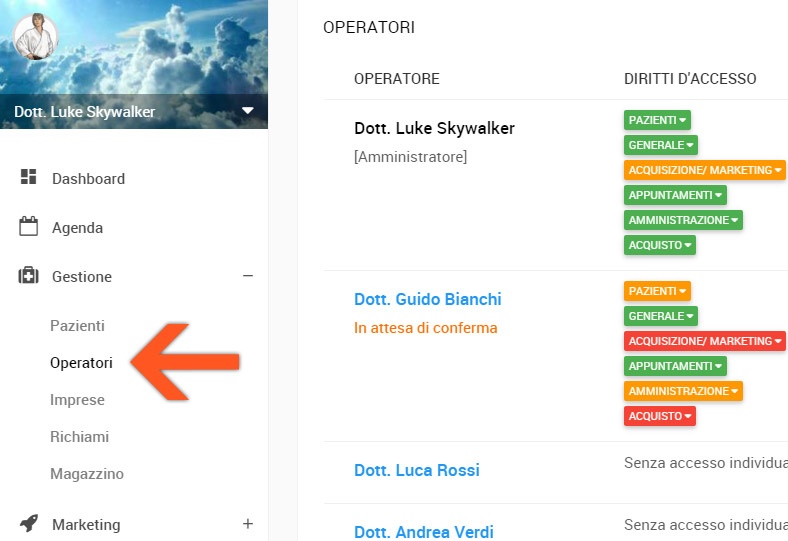This screenshot has height=541, width=788.
Task: Open Guido Bianchi's orange PAZIENTI rights dropdown
Action: pyautogui.click(x=657, y=291)
